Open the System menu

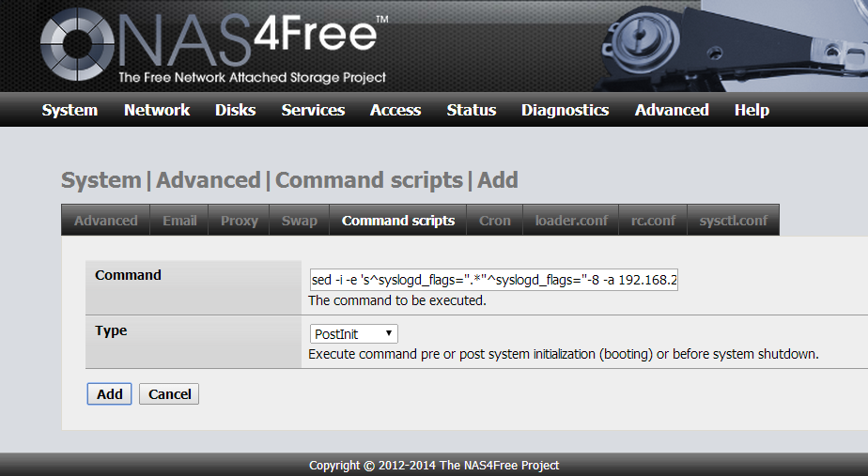coord(70,110)
